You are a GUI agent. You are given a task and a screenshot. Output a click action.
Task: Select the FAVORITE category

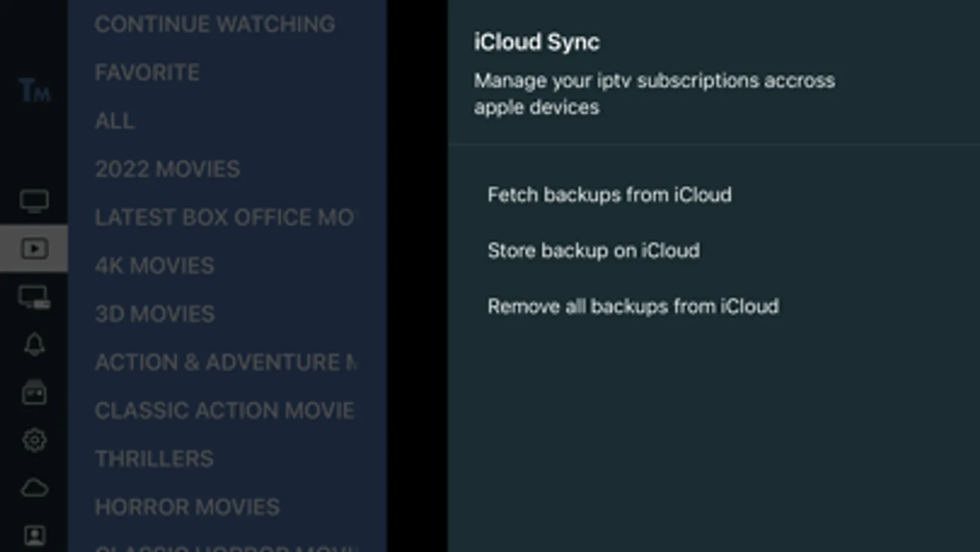coord(147,73)
